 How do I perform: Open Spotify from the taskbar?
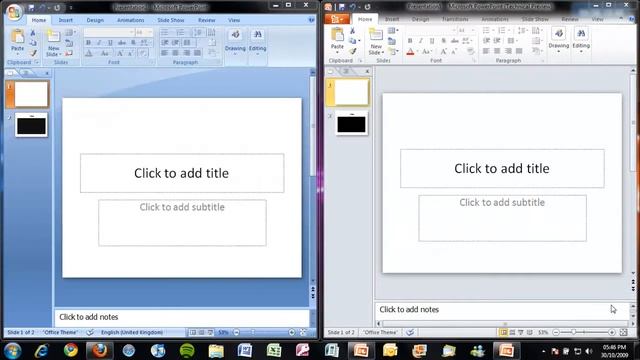click(187, 351)
